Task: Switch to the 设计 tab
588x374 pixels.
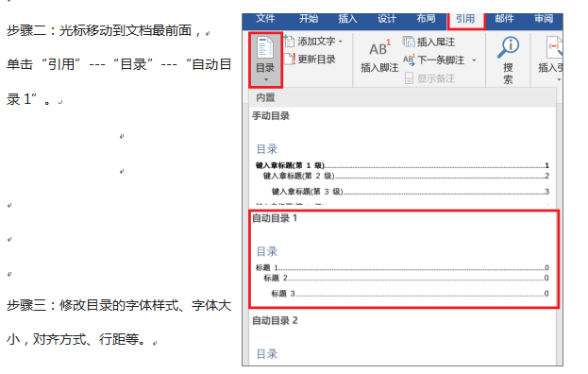Action: [387, 18]
